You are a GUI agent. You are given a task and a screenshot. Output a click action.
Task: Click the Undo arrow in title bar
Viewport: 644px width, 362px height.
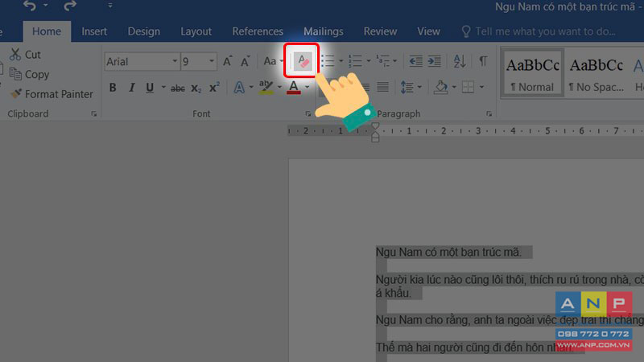(30, 6)
